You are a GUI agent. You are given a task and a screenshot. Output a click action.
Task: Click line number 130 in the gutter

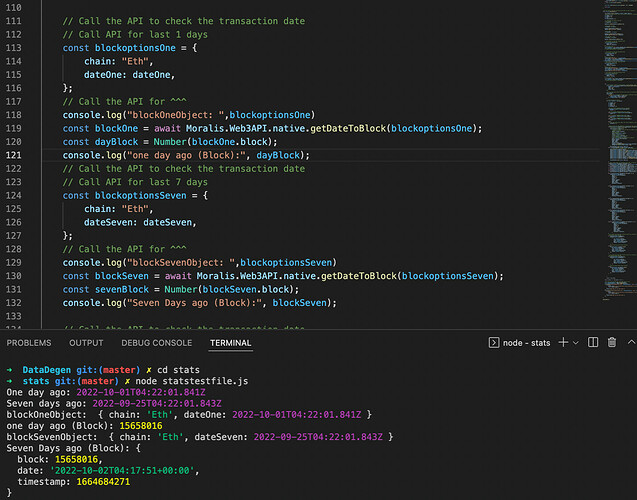13,276
